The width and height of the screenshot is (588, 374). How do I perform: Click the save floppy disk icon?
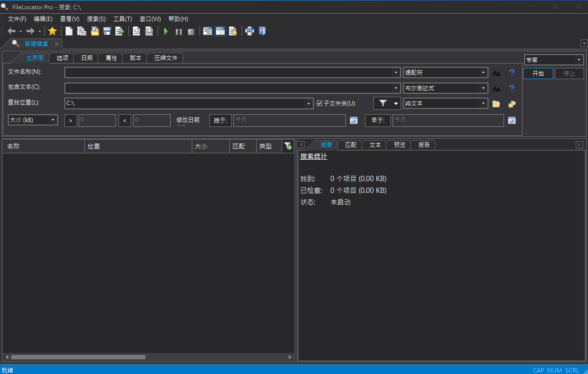point(107,31)
